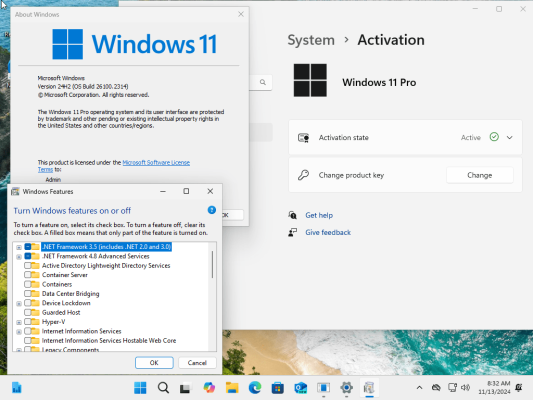
Task: Open Microsoft Store taskbar icon
Action: pos(278,388)
